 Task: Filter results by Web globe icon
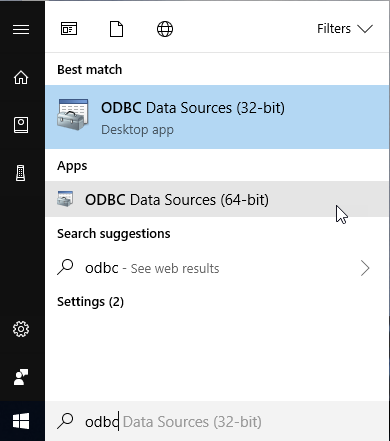click(x=165, y=29)
